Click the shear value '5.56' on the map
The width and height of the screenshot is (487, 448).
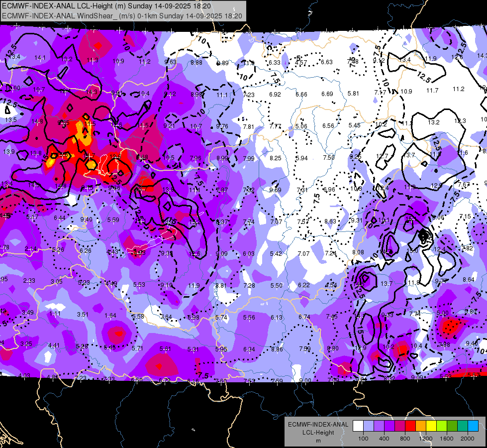click(249, 318)
